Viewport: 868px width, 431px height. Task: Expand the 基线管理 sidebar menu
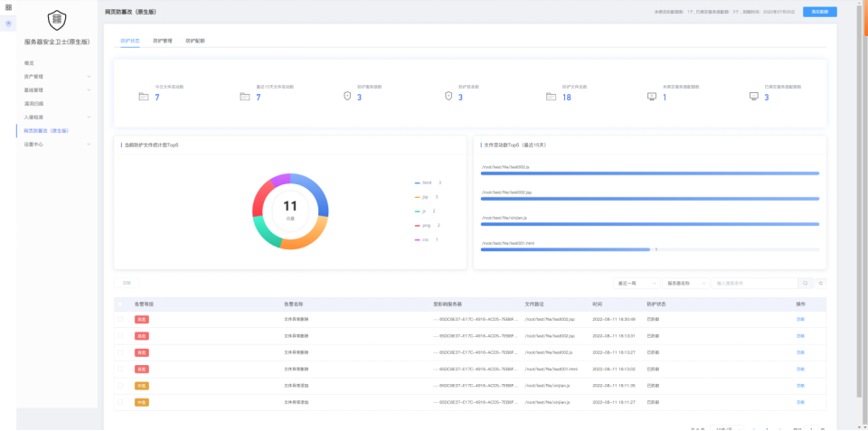(57, 89)
